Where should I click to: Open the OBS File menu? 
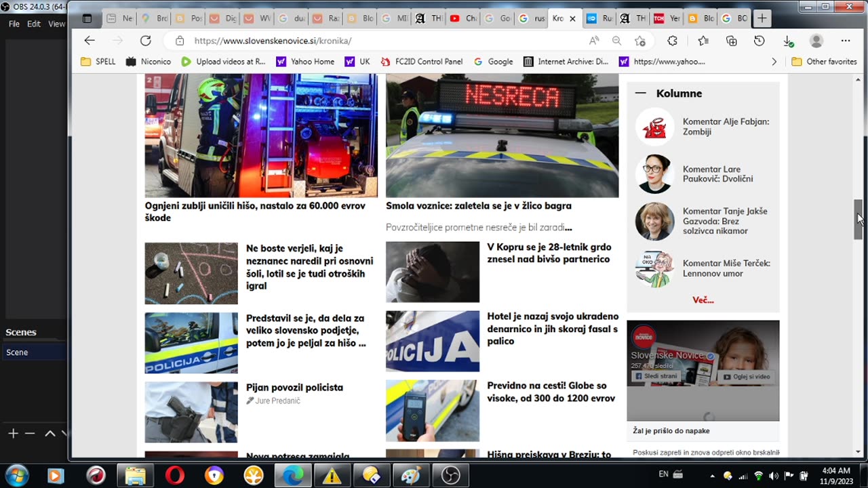coord(14,24)
